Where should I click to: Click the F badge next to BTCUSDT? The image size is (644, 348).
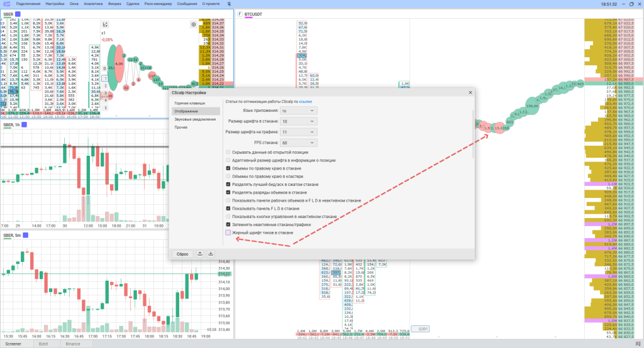point(239,13)
